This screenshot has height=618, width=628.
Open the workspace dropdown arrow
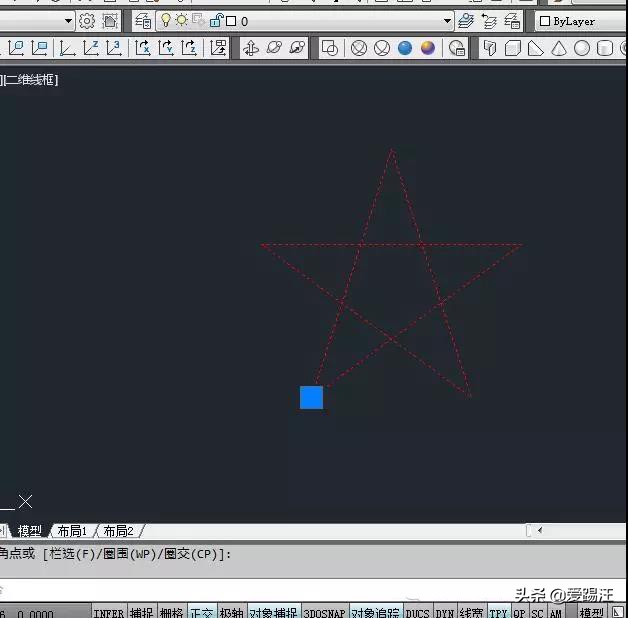pos(68,21)
